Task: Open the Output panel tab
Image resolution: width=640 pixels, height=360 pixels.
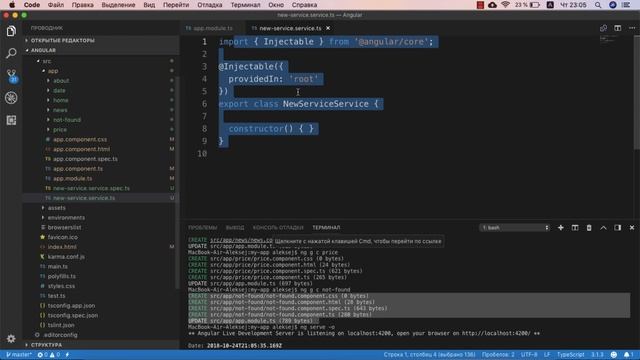Action: click(235, 228)
